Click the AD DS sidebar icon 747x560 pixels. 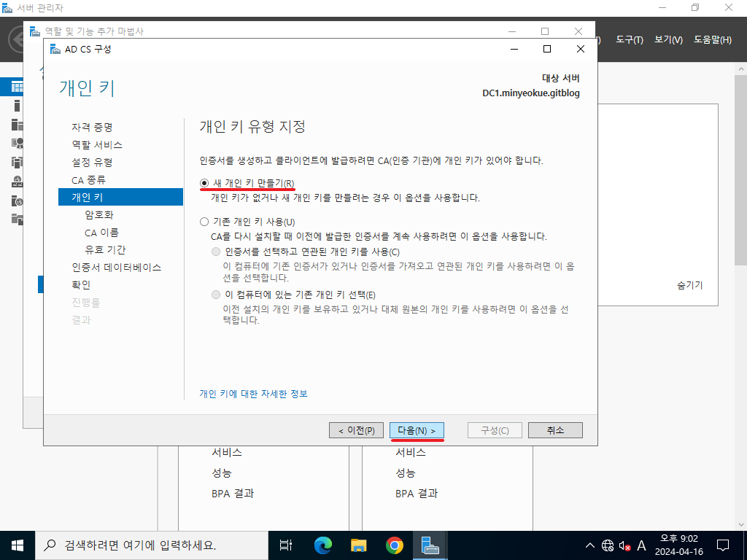tap(18, 162)
